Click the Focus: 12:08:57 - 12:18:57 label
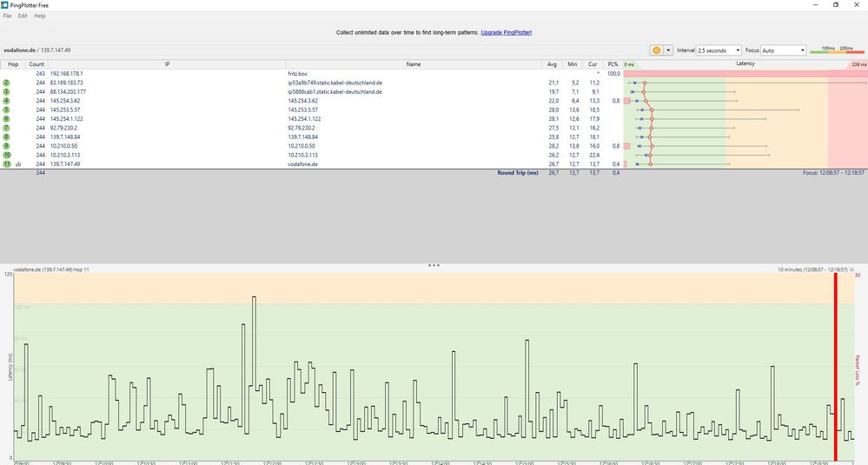The width and height of the screenshot is (868, 465). [x=833, y=173]
